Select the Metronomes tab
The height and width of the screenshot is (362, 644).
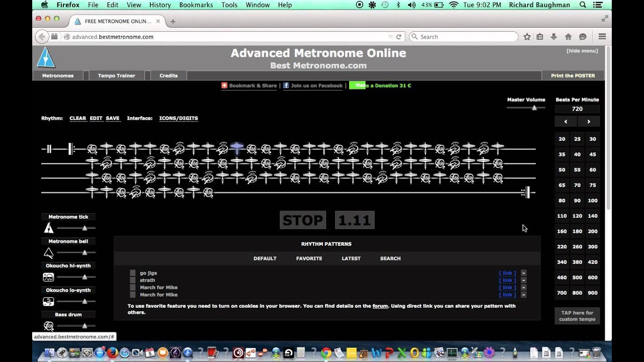[x=58, y=75]
